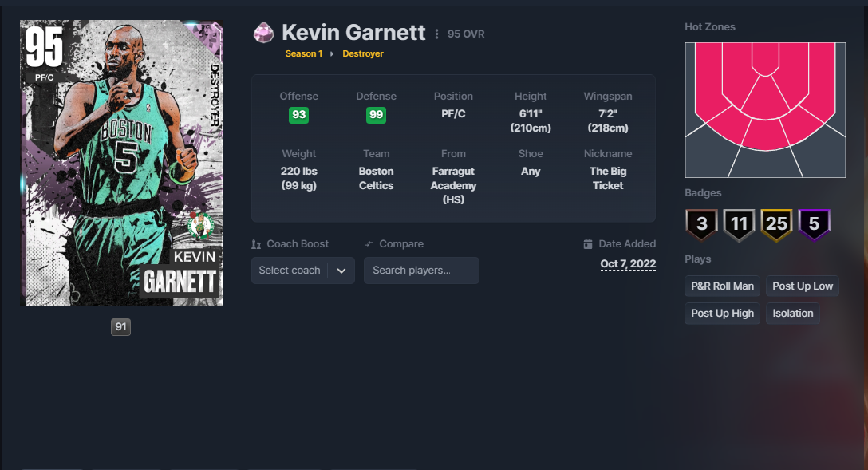
Task: Open the Destroyer collection link
Action: point(362,53)
